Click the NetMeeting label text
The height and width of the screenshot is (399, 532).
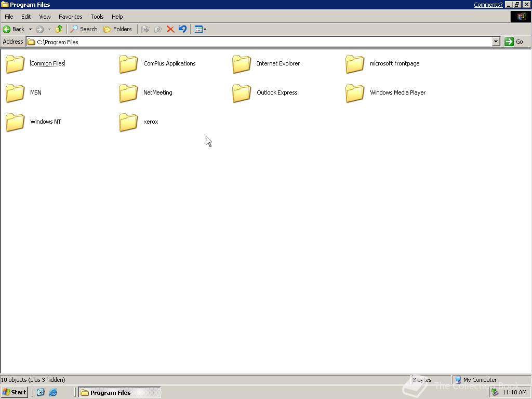pos(158,92)
